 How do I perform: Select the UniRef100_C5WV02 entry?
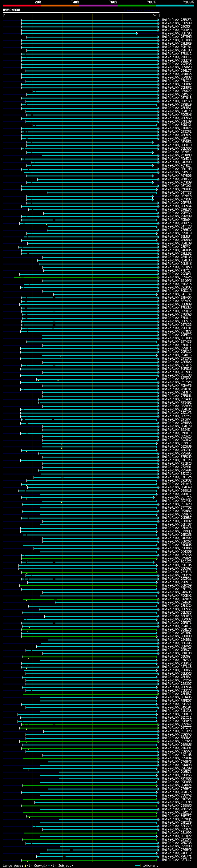click(x=177, y=796)
